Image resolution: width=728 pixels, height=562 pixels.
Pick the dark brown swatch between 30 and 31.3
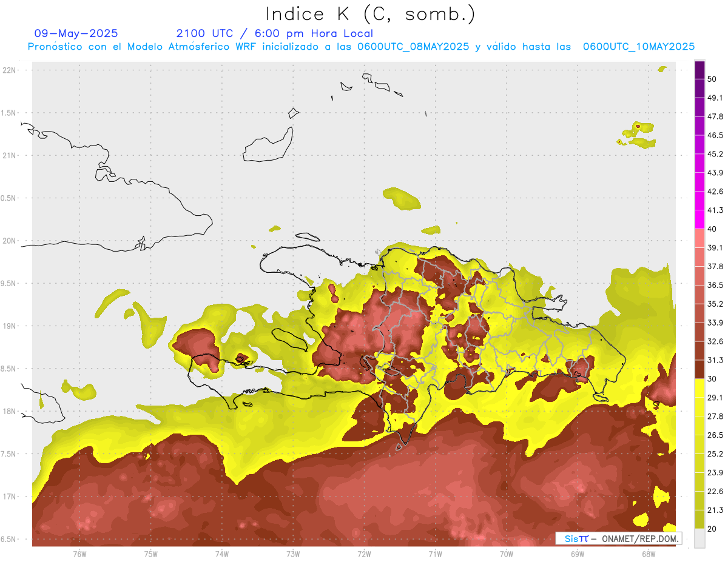point(699,370)
